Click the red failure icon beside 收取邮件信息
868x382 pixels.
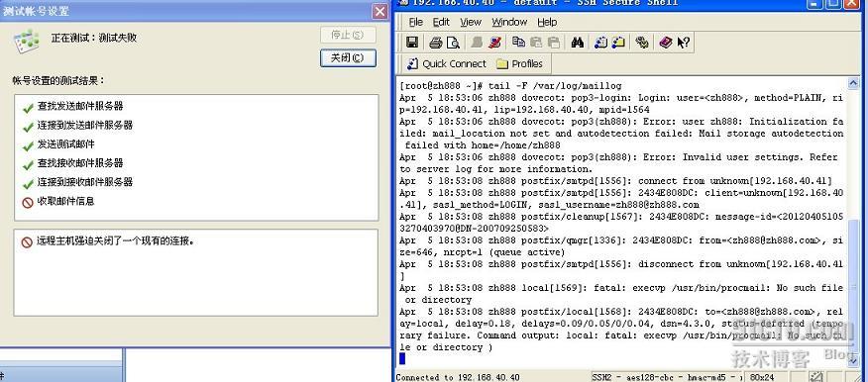click(x=28, y=203)
